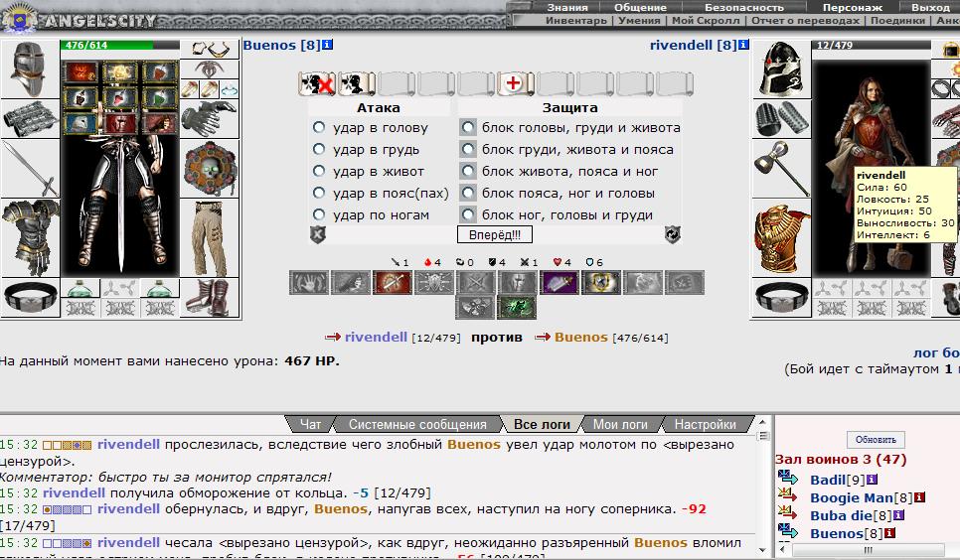Select attack 'удар в пояс(пах)'
The height and width of the screenshot is (560, 960).
tap(319, 193)
